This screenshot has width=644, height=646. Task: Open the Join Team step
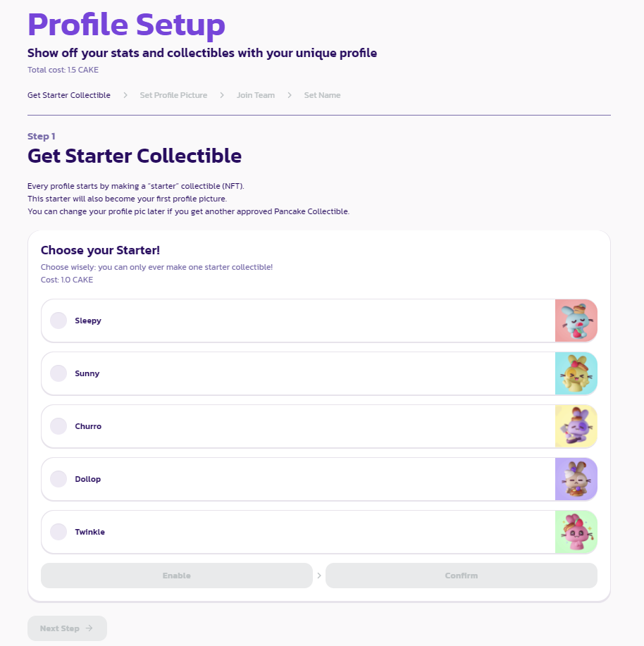256,95
